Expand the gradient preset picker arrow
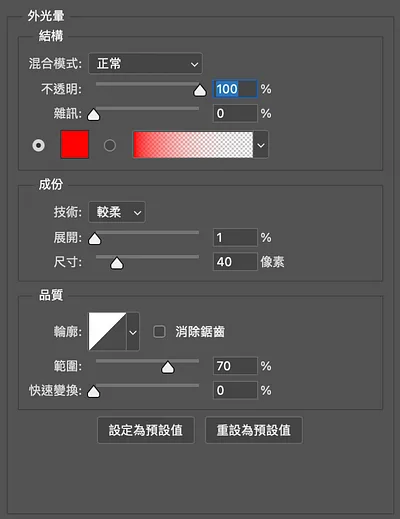 click(261, 145)
